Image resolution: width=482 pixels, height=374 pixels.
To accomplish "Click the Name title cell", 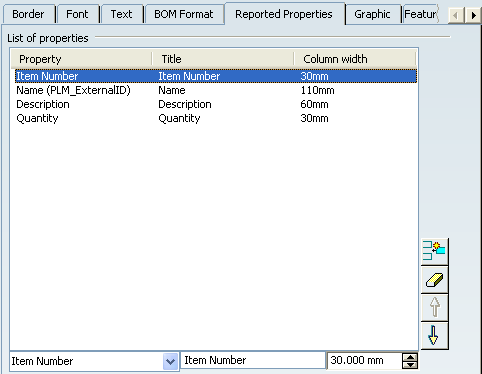I will [172, 90].
